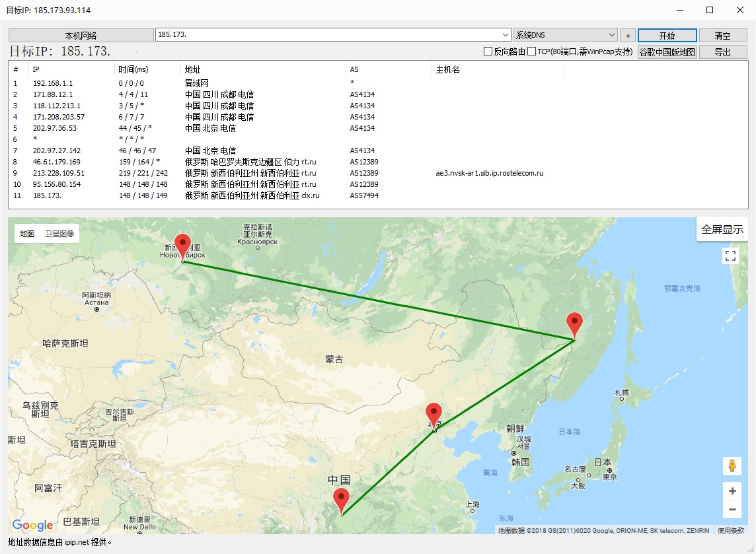The width and height of the screenshot is (756, 554).
Task: Switch the map to 卫星图像 view
Action: click(x=59, y=234)
